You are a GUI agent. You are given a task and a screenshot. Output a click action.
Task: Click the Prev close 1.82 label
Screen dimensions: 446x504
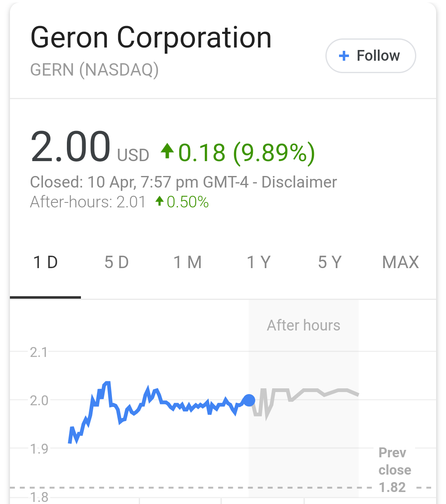tap(395, 470)
